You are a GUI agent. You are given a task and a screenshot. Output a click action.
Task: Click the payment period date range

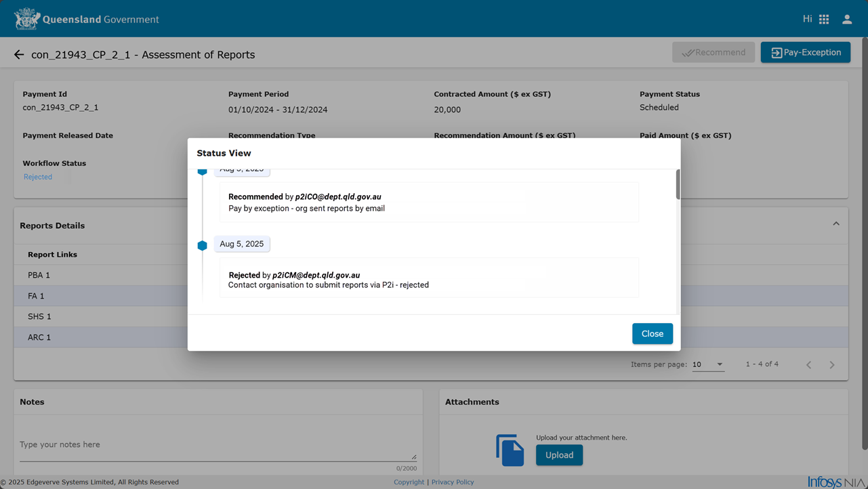[278, 110]
